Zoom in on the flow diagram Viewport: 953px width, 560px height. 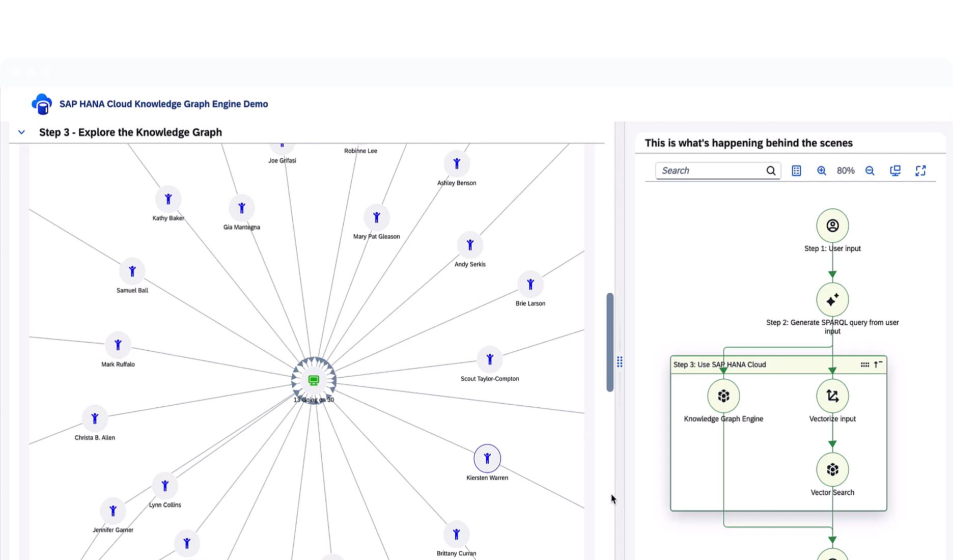[x=821, y=171]
